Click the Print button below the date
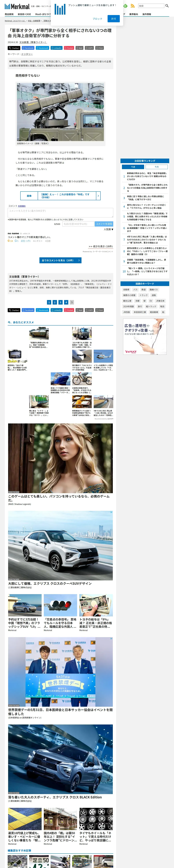This screenshot has width=174, height=868. tap(99, 48)
